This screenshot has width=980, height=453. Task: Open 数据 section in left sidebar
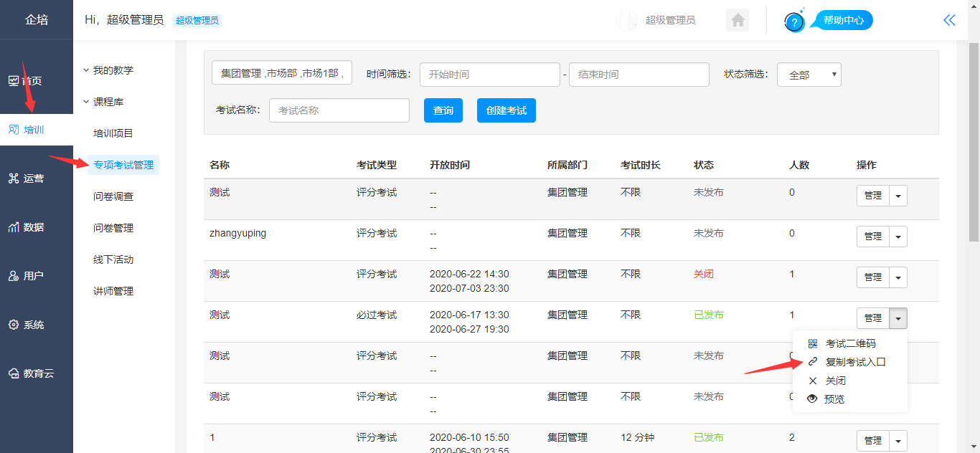click(34, 227)
